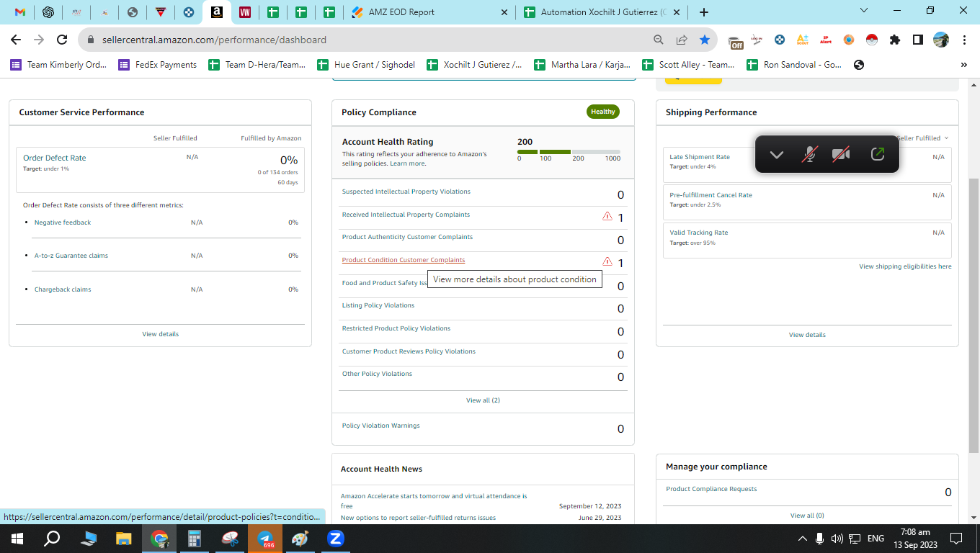Share this page via the share icon

(682, 40)
